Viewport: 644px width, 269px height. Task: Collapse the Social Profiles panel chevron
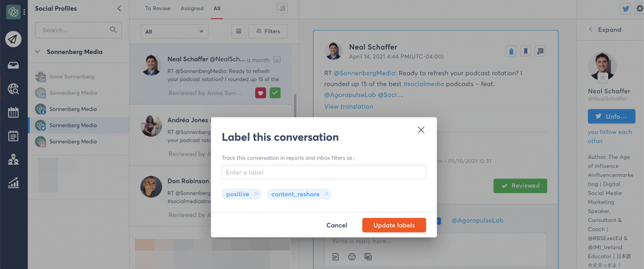[119, 8]
